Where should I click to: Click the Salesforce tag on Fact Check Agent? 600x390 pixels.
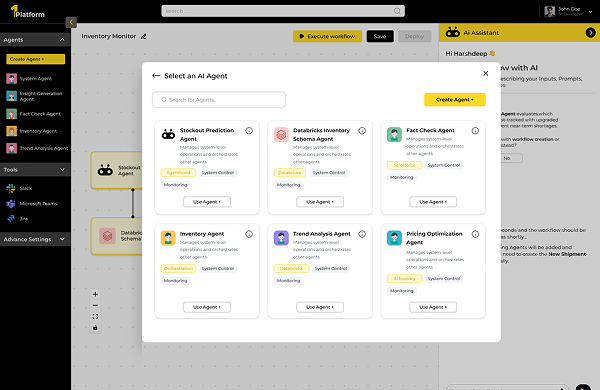(x=404, y=165)
